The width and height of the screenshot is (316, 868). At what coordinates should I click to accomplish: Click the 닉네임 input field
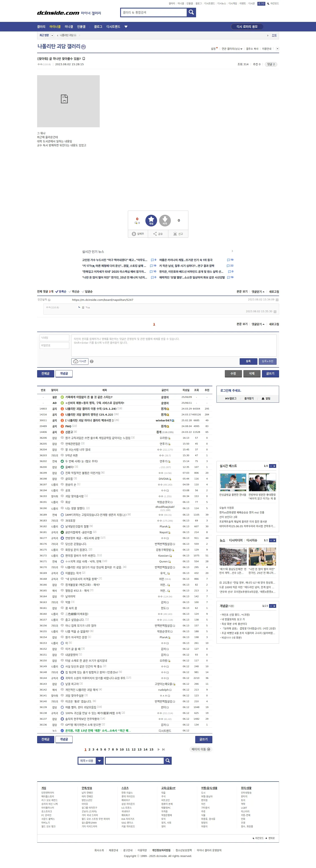(54, 338)
